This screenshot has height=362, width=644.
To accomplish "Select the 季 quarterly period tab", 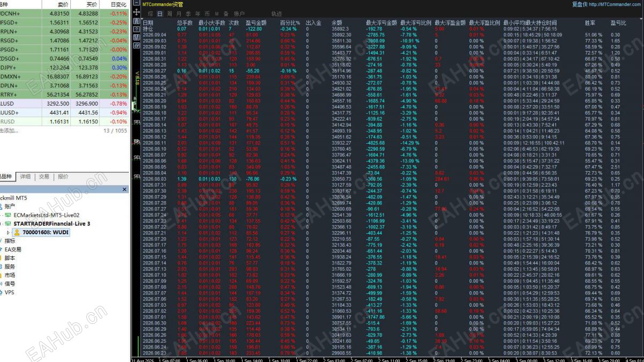I will 188,13.
